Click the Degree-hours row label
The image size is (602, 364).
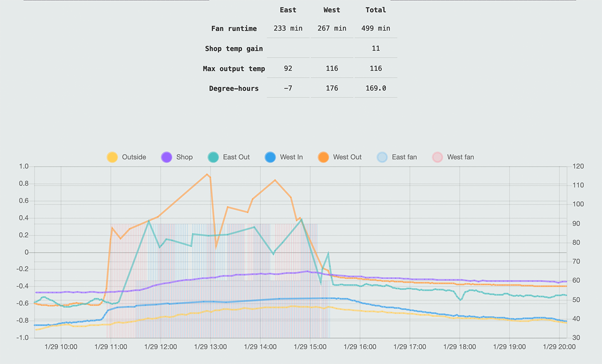[x=234, y=89]
